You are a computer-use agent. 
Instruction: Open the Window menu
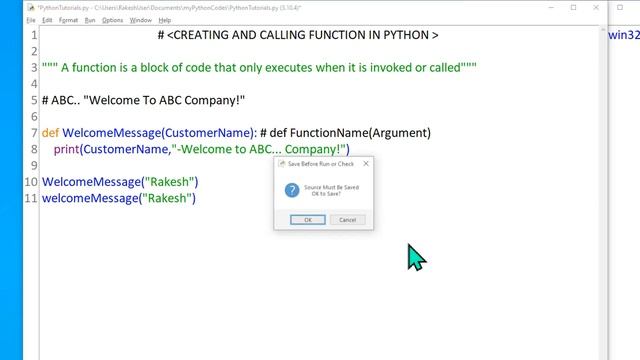[140, 20]
